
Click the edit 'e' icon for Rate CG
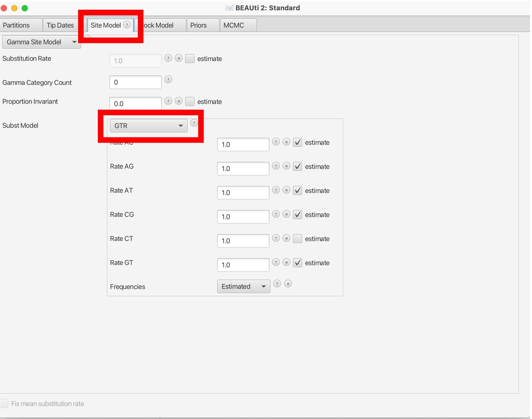pyautogui.click(x=286, y=214)
